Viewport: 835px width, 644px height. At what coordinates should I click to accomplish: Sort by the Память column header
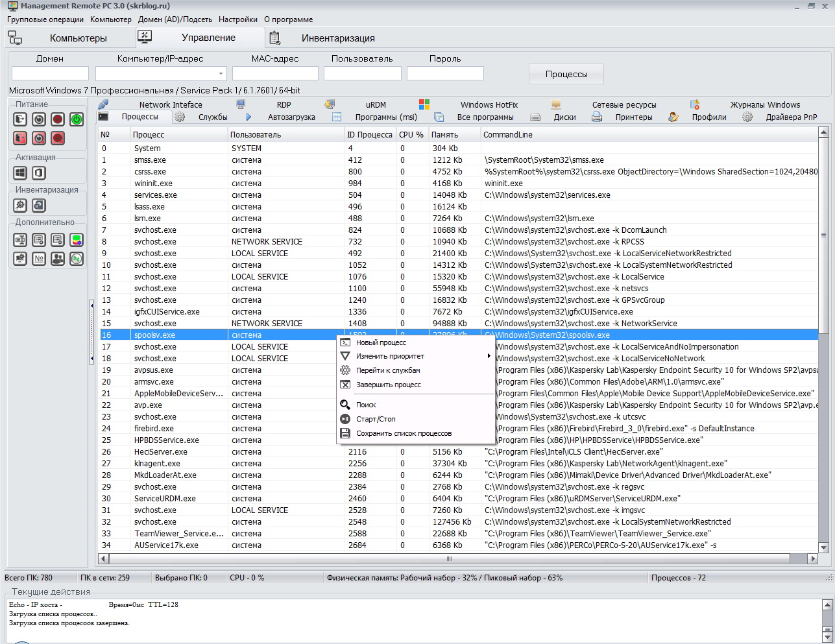pos(454,135)
